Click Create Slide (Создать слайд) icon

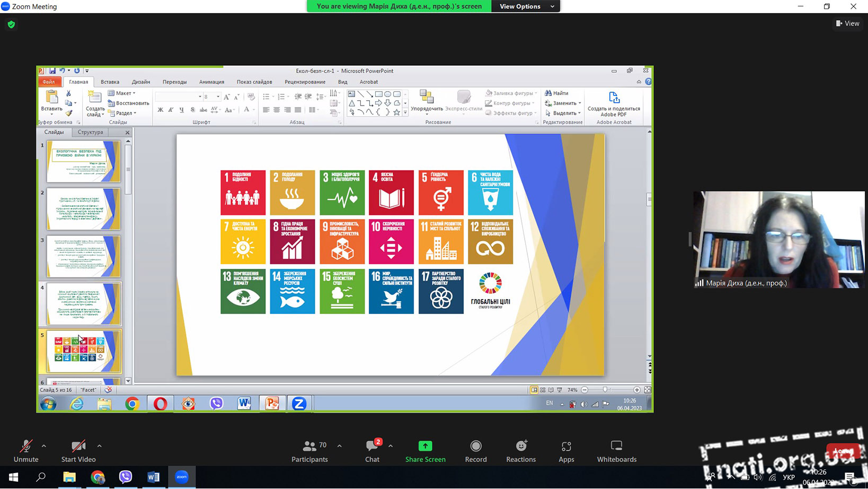(x=94, y=97)
